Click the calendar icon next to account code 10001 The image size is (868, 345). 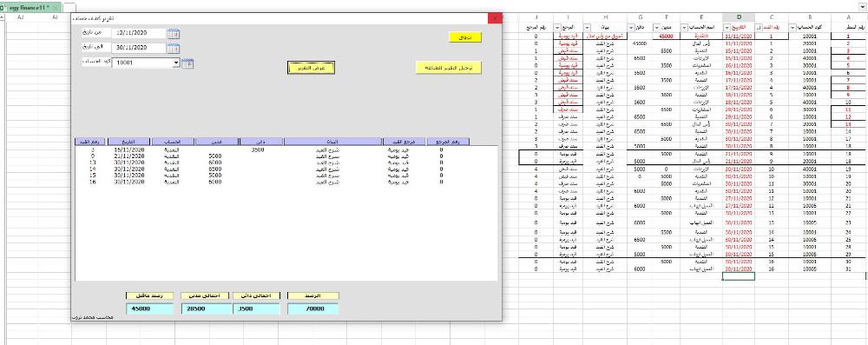click(x=187, y=63)
